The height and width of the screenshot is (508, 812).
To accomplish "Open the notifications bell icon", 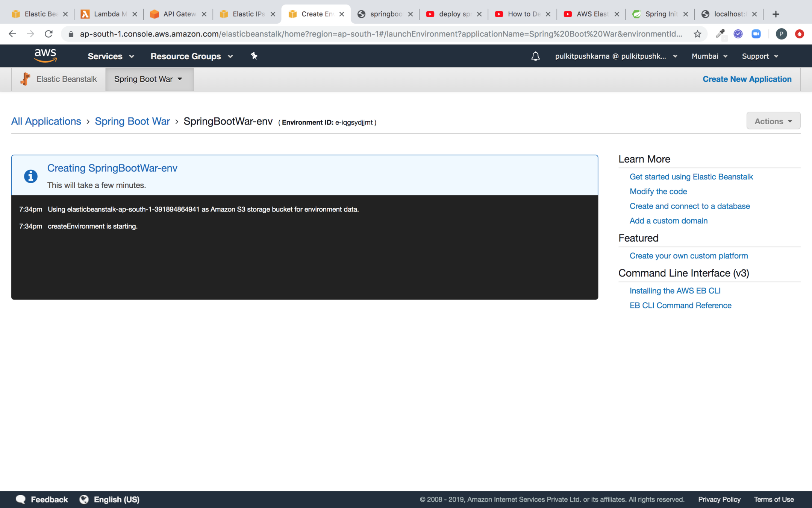I will coord(535,56).
